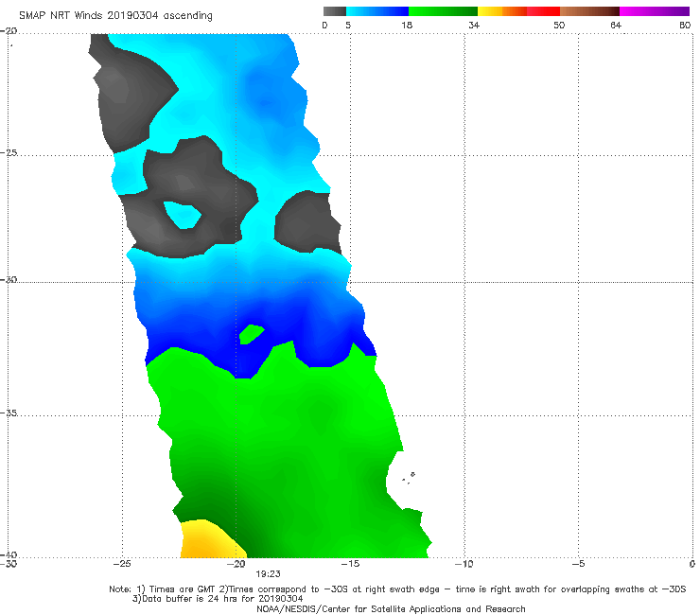Click the latitude axis label '-25'

point(9,152)
